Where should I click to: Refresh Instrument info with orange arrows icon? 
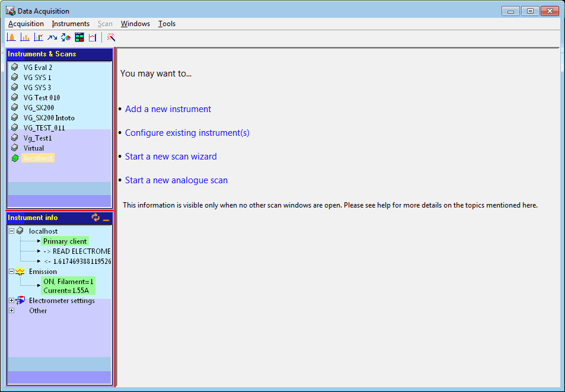[95, 218]
